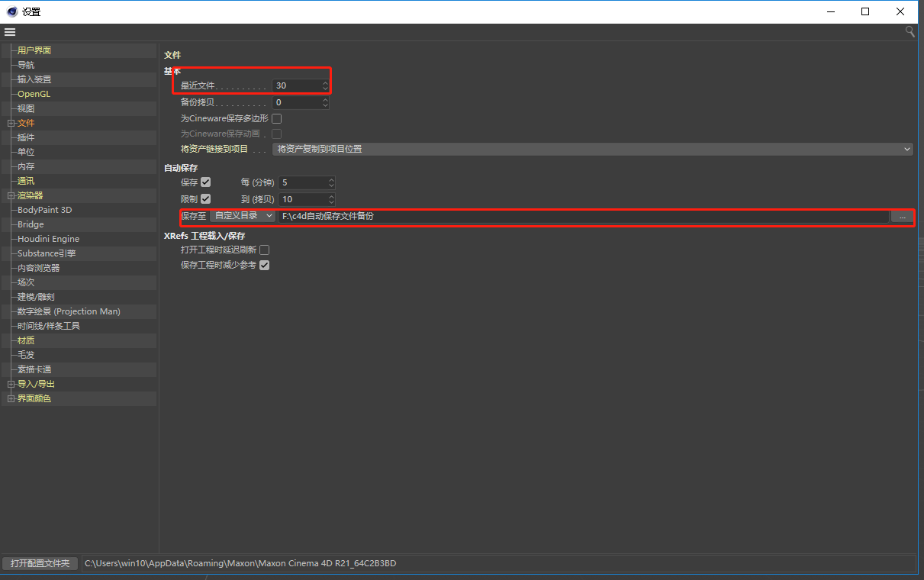Expand the 文件 tree node
The height and width of the screenshot is (580, 924).
(x=11, y=123)
